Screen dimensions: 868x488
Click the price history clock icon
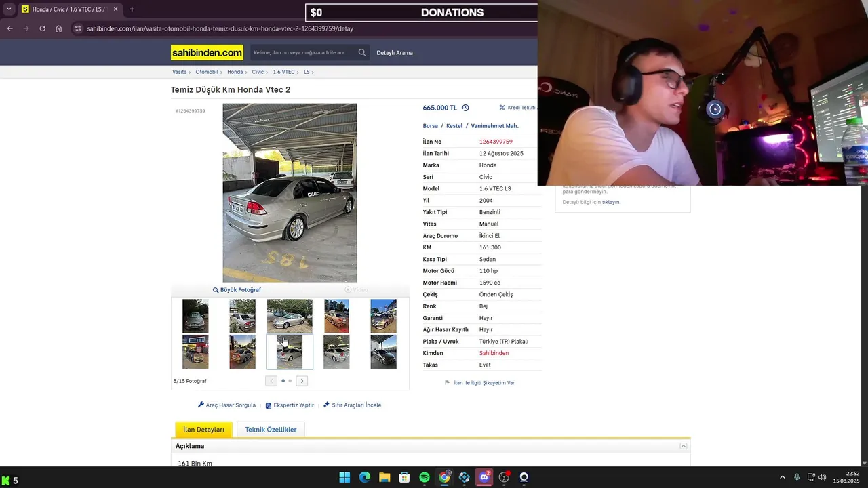click(x=465, y=108)
